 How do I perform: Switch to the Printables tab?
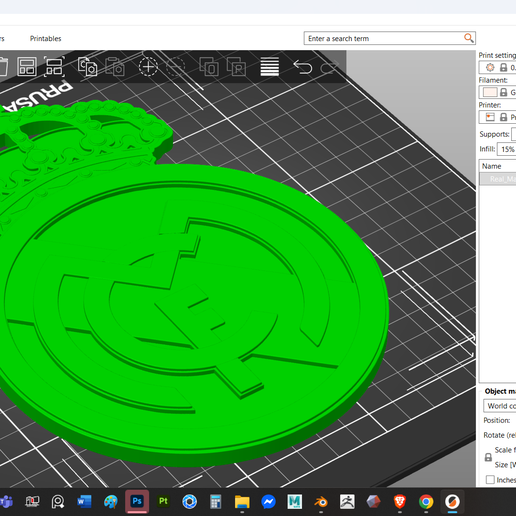[x=46, y=38]
